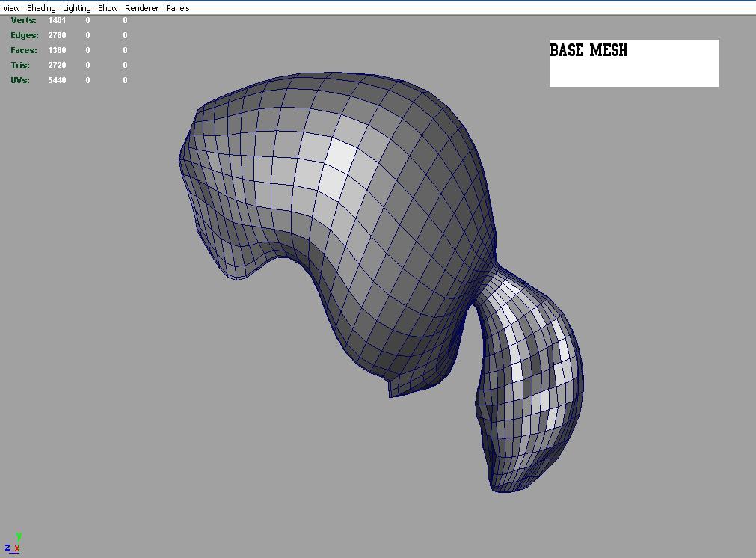This screenshot has width=756, height=558.
Task: Click the blue Z axis label on the gizmo
Action: coord(9,547)
